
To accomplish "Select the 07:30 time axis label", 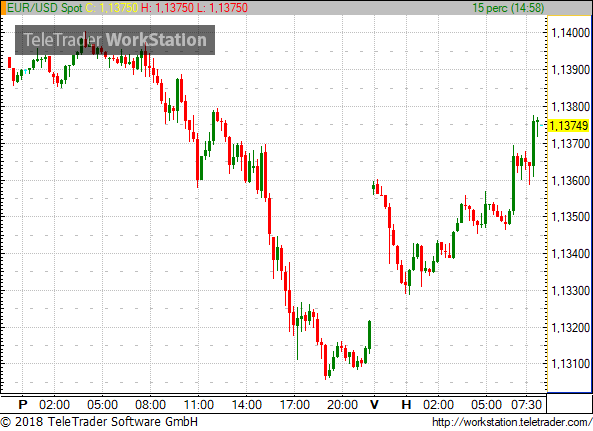I will (x=526, y=405).
